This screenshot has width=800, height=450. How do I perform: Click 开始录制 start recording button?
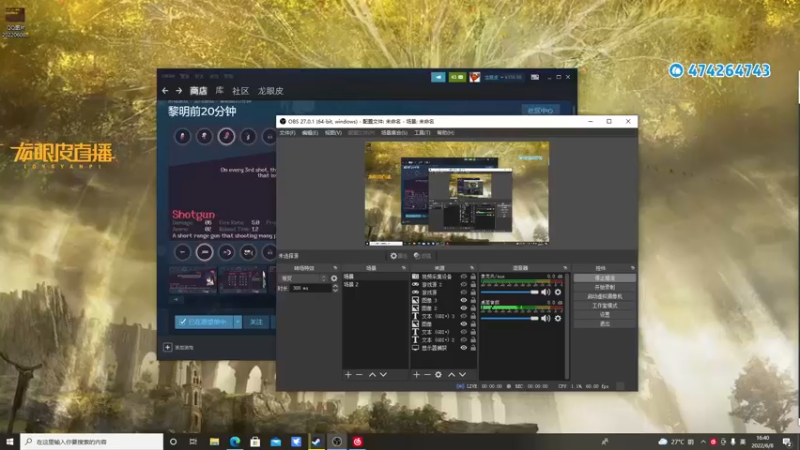point(605,287)
